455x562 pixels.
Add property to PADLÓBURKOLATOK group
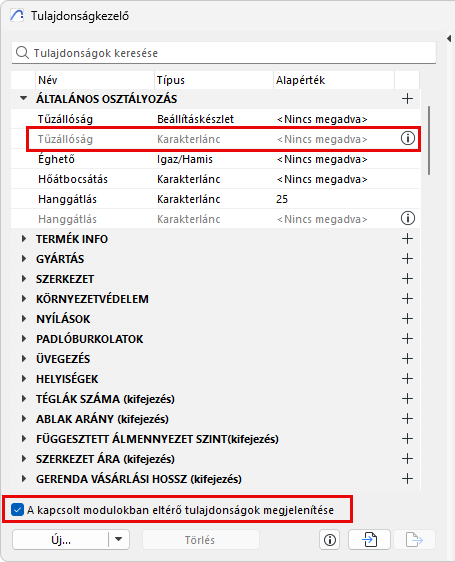(407, 339)
